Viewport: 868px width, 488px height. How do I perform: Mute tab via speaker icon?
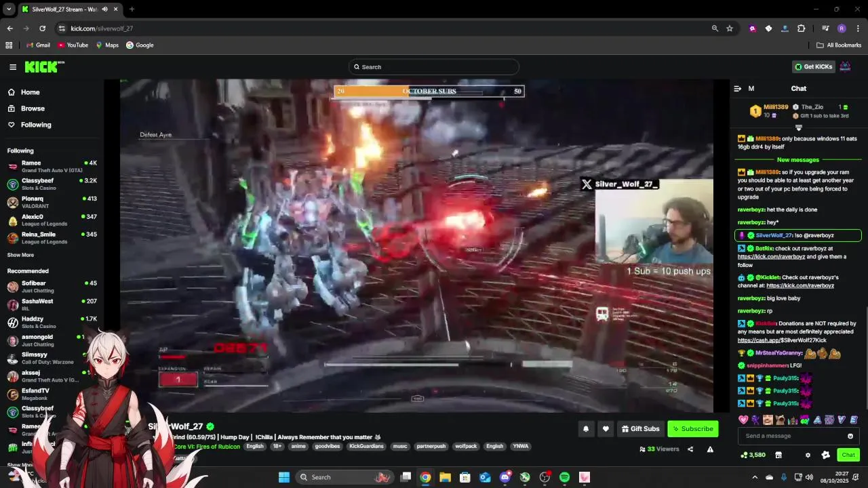104,9
